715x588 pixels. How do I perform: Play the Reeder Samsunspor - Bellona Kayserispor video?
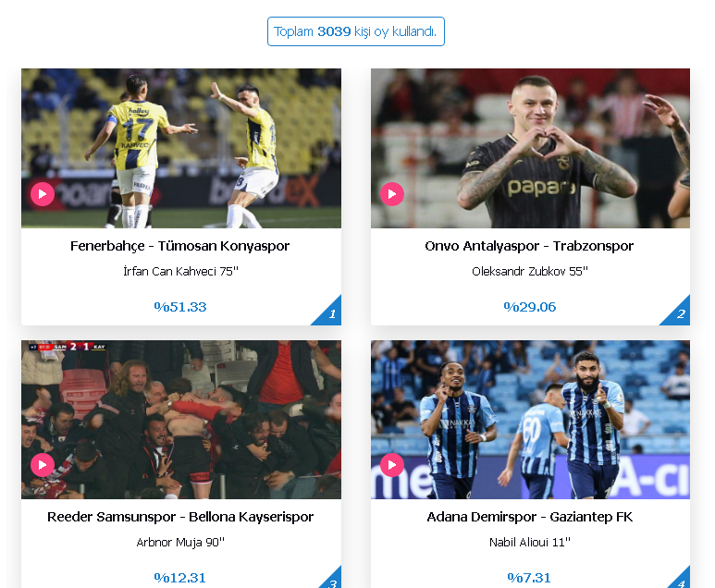[43, 465]
